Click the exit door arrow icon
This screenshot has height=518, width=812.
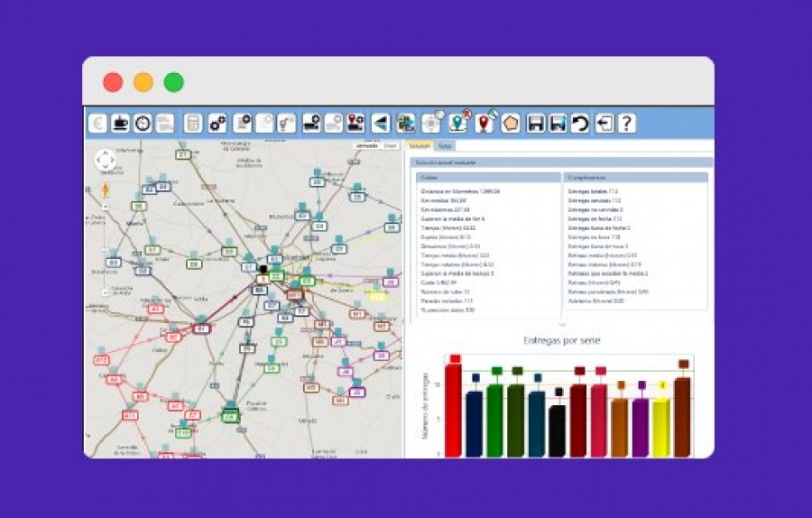coord(604,124)
